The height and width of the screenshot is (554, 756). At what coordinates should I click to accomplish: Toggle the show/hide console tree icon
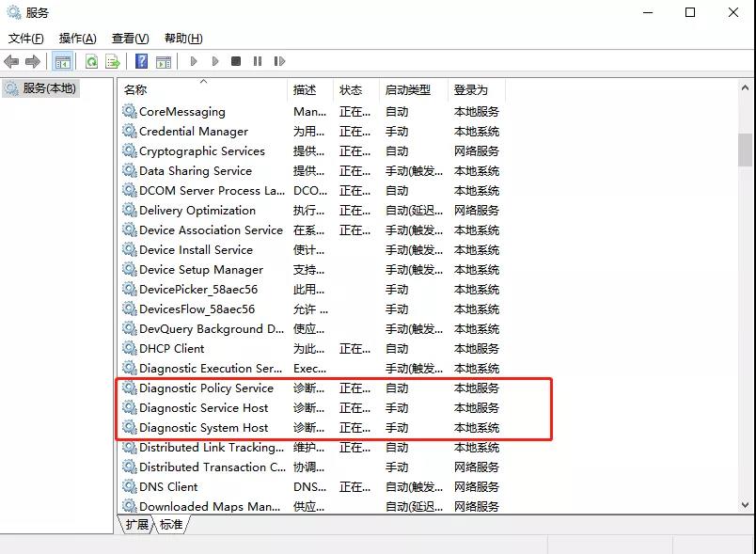63,61
